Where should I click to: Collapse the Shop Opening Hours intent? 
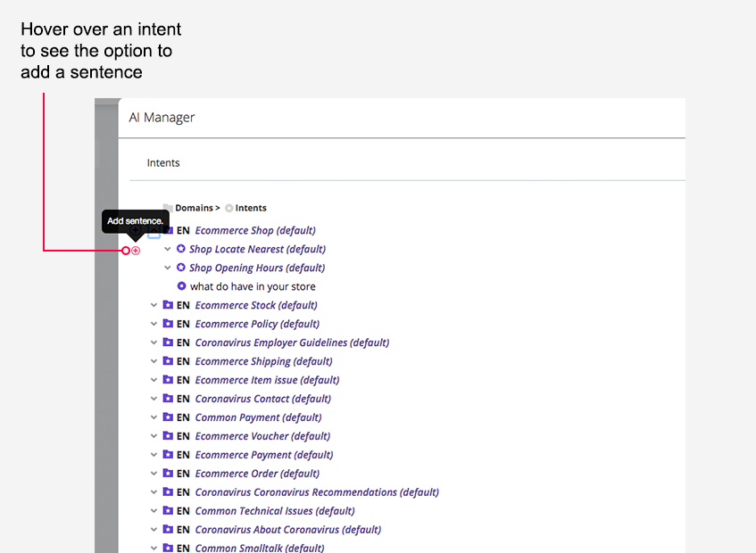pyautogui.click(x=168, y=268)
